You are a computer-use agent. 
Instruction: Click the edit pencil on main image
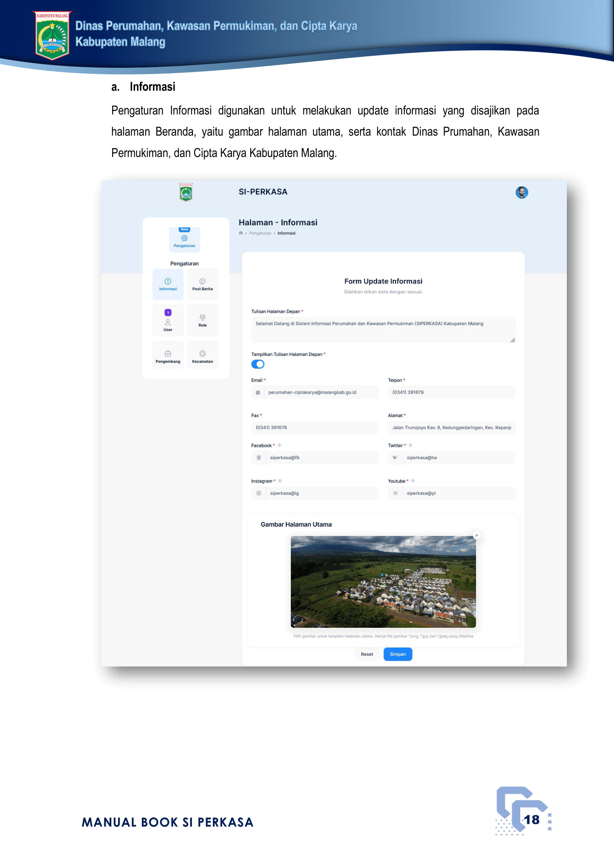pyautogui.click(x=476, y=535)
